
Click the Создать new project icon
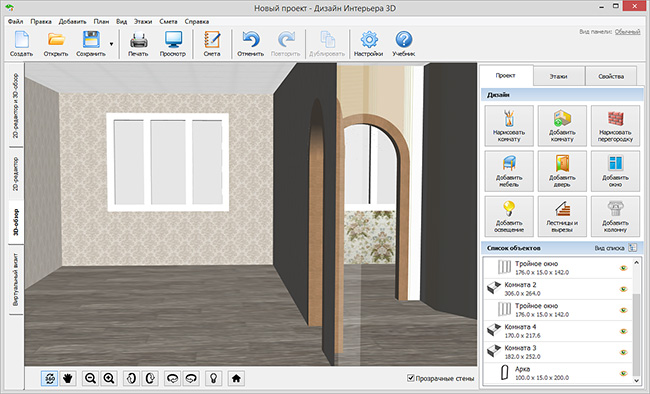22,43
